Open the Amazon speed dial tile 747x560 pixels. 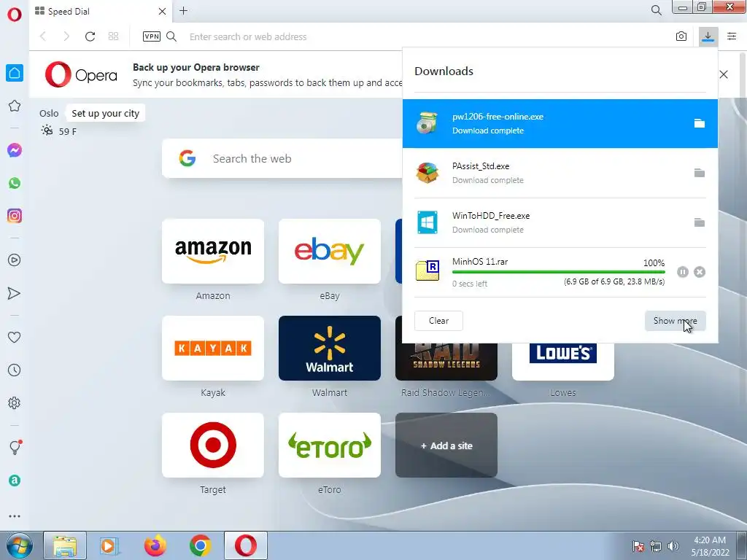click(213, 252)
